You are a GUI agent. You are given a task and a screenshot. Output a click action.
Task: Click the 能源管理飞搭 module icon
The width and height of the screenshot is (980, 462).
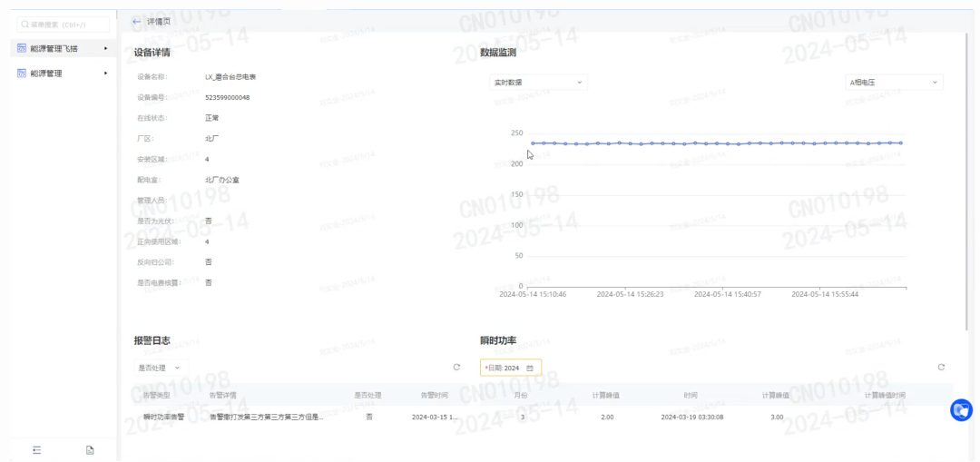tap(22, 48)
